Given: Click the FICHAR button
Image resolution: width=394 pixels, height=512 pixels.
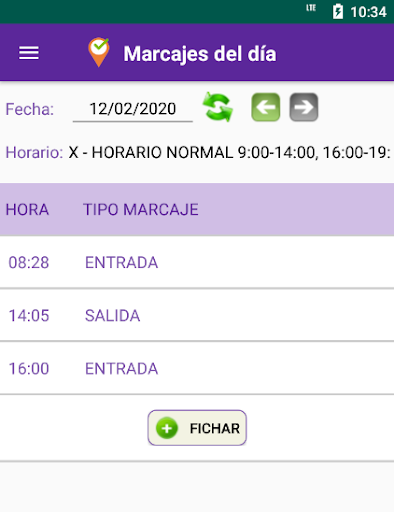Looking at the screenshot, I should (197, 428).
